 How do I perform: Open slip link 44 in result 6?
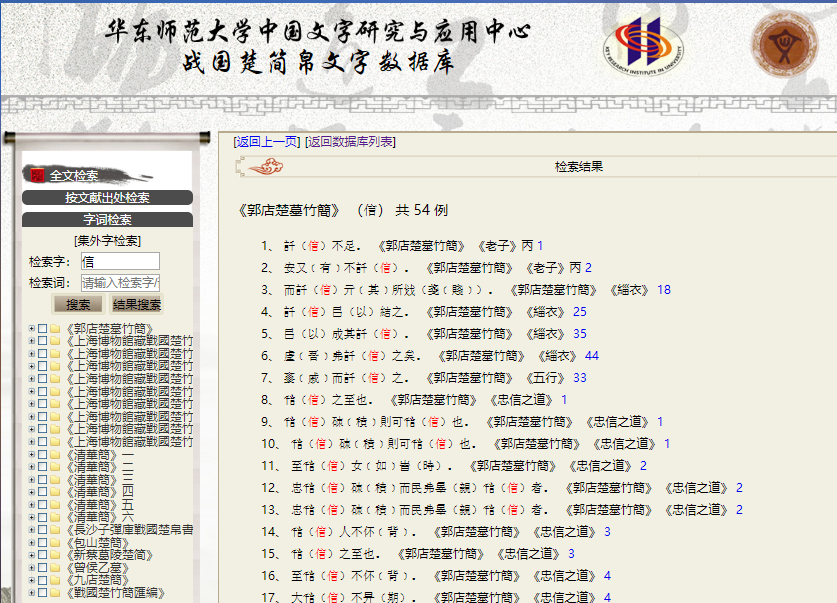coord(592,355)
